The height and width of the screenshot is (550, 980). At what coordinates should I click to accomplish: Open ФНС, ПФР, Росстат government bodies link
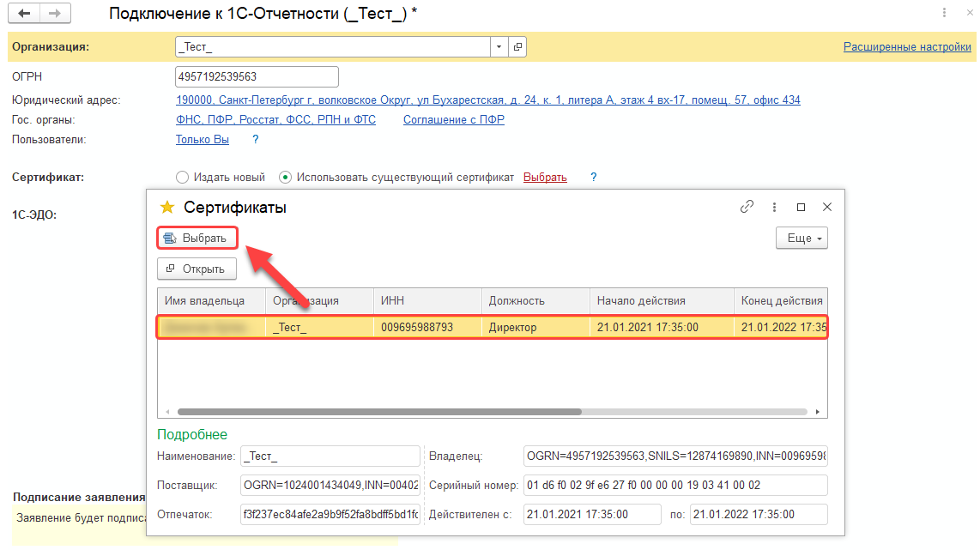click(275, 120)
